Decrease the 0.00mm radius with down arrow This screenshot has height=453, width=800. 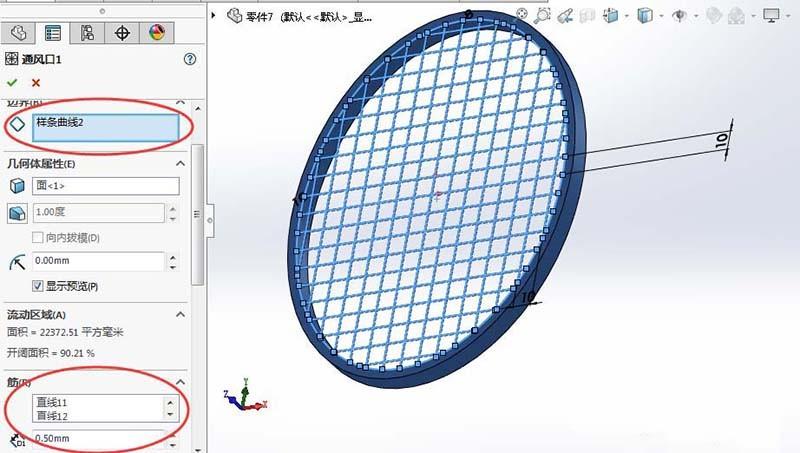point(172,266)
